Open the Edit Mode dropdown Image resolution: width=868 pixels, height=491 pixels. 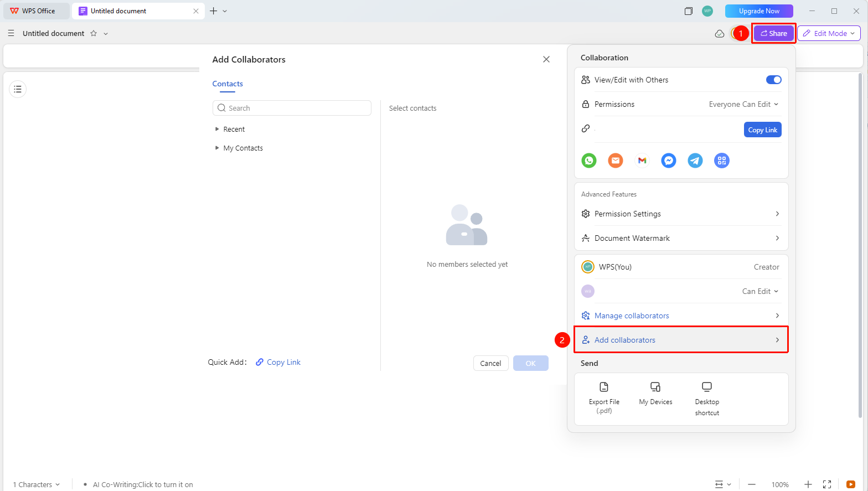point(829,33)
